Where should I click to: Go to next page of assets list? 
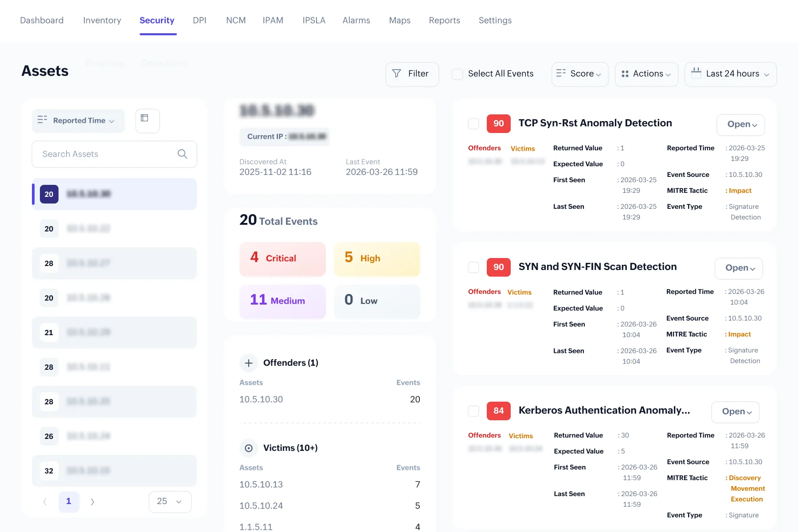click(x=93, y=501)
